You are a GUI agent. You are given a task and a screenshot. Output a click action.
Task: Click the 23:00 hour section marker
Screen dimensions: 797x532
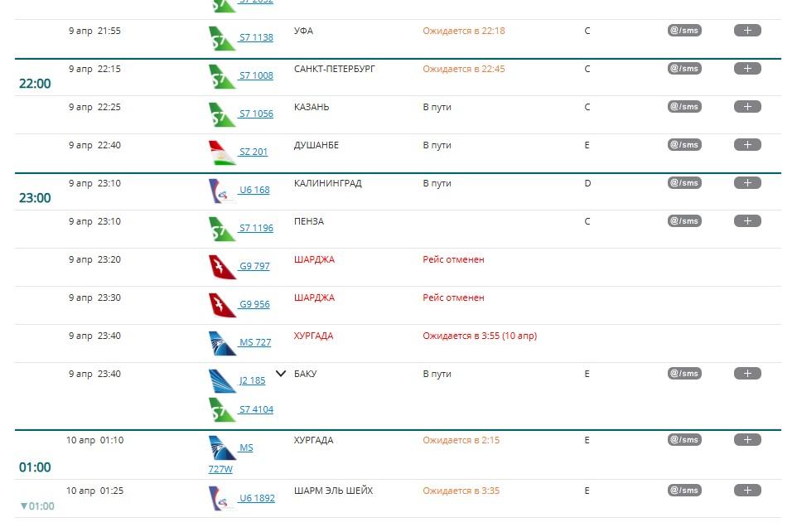[35, 198]
